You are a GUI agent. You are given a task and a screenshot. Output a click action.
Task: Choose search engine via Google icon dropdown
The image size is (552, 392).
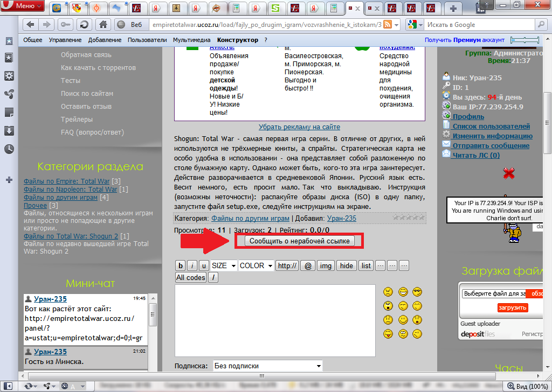click(415, 25)
